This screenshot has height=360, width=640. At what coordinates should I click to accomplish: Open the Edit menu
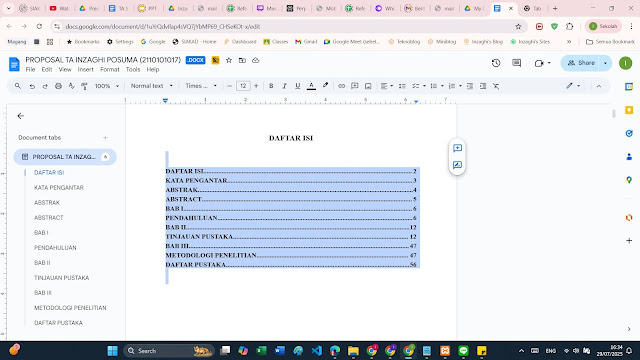coord(47,70)
